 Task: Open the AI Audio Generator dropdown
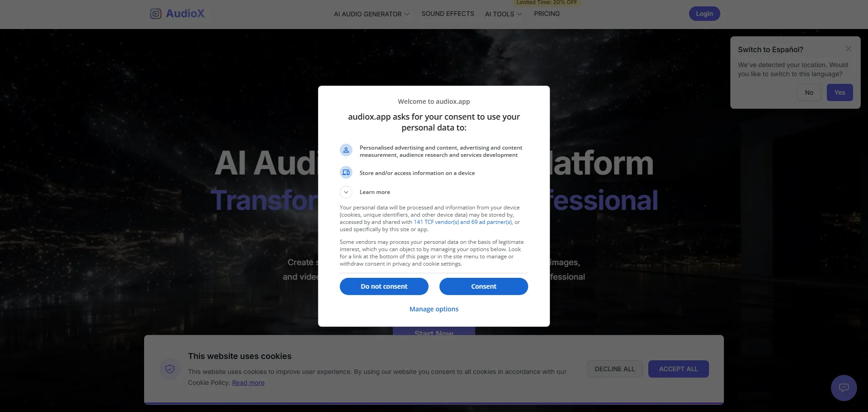(371, 14)
